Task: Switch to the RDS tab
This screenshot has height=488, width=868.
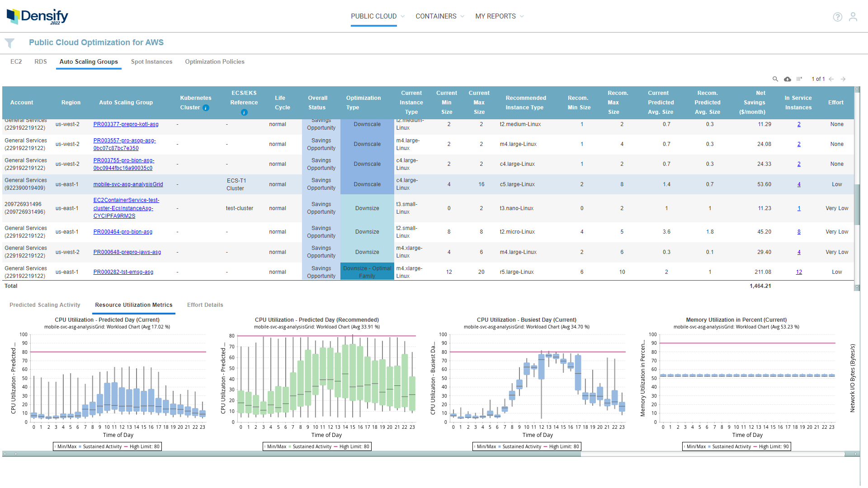Action: tap(41, 62)
